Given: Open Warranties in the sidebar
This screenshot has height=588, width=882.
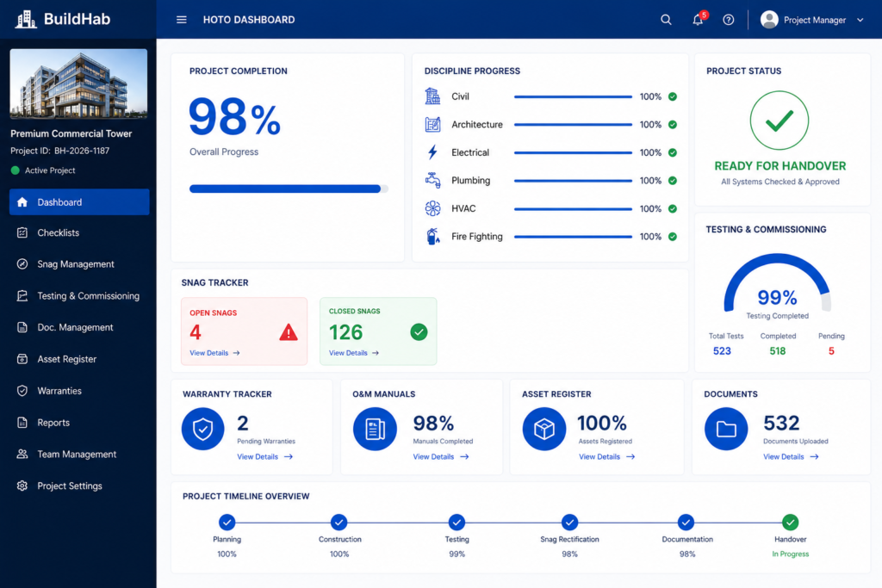Looking at the screenshot, I should (x=79, y=391).
